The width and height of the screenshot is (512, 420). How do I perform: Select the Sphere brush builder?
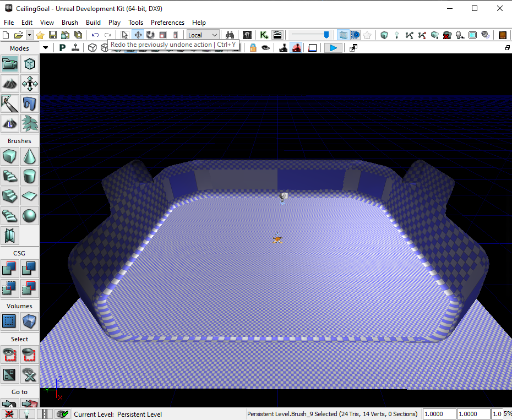tap(30, 216)
